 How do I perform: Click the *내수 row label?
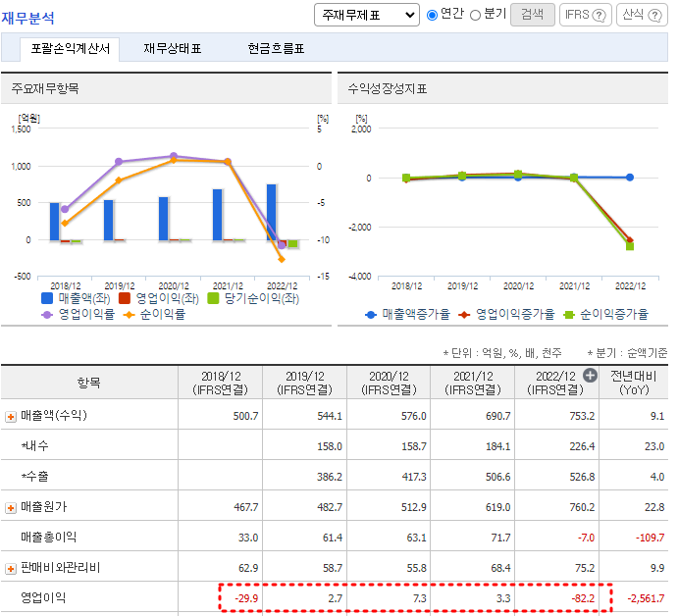(35, 445)
